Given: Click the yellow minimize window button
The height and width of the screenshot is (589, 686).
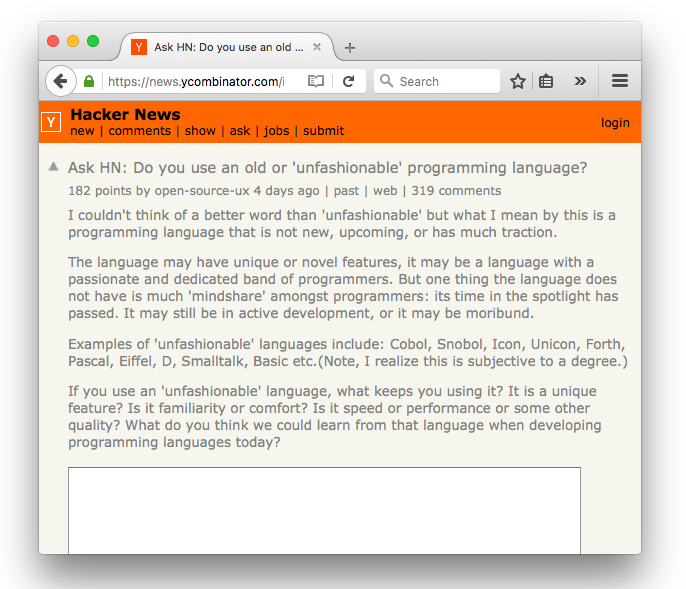Looking at the screenshot, I should point(73,41).
